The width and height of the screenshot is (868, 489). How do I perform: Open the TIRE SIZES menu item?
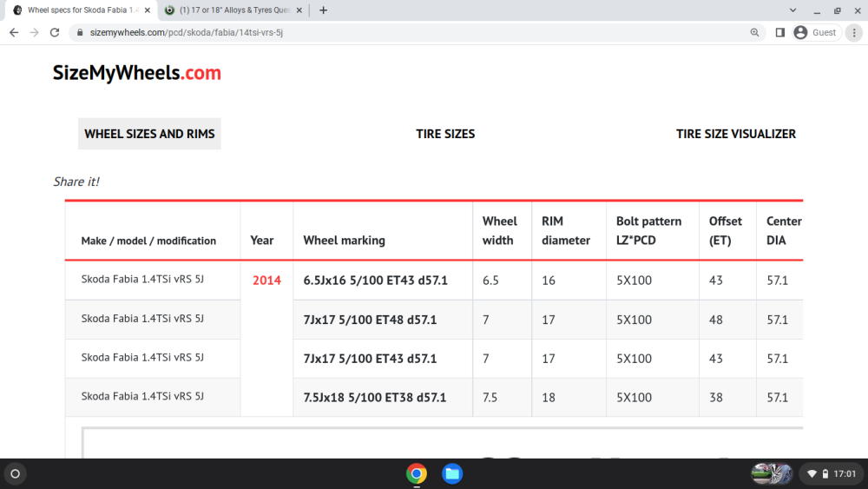445,134
